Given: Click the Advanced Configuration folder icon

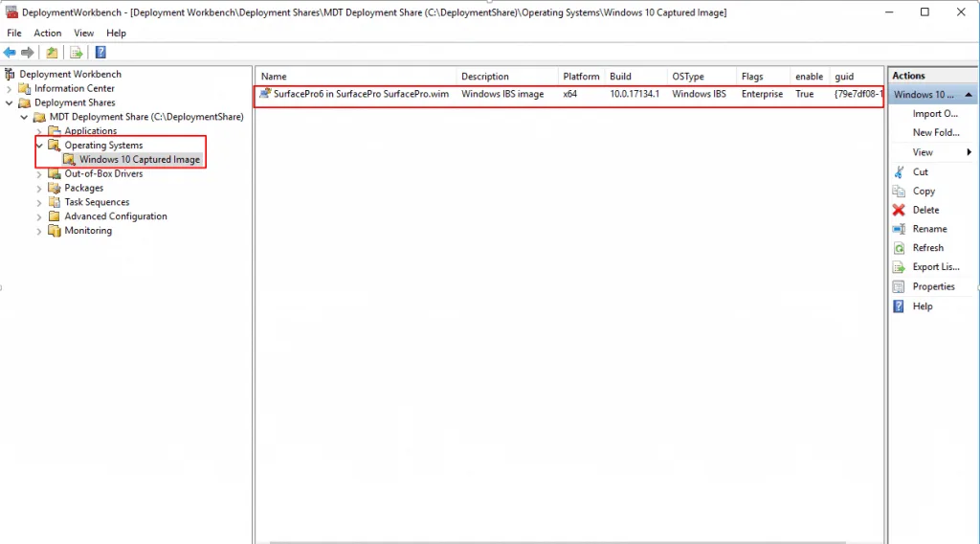Looking at the screenshot, I should click(55, 216).
